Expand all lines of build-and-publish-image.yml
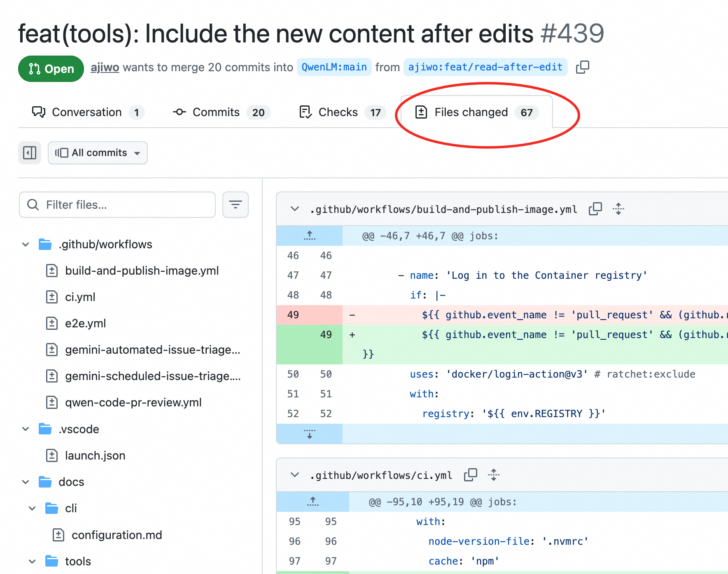Viewport: 728px width, 574px height. [x=618, y=209]
